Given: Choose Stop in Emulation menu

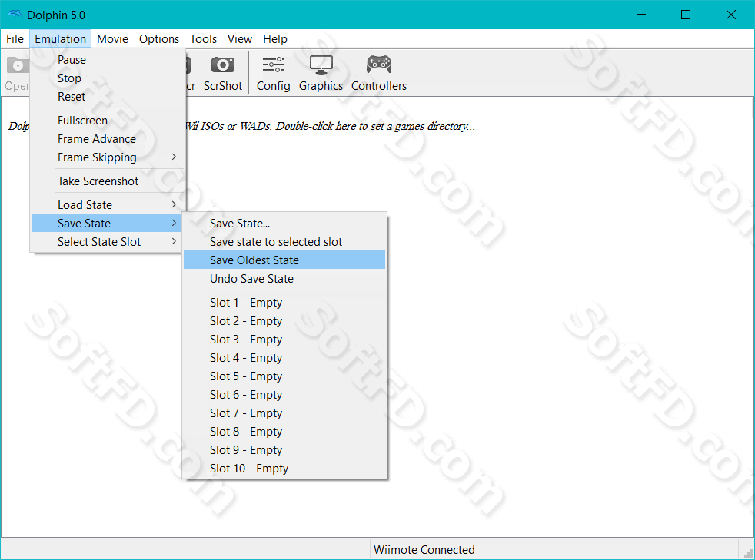Looking at the screenshot, I should (108, 78).
